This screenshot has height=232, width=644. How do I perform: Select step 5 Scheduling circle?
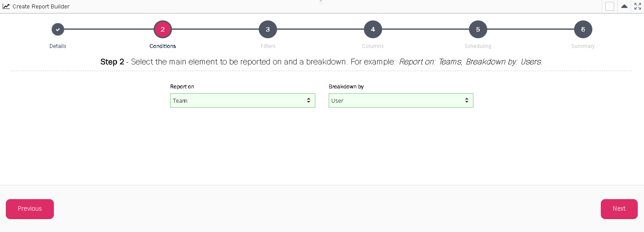coord(478,30)
